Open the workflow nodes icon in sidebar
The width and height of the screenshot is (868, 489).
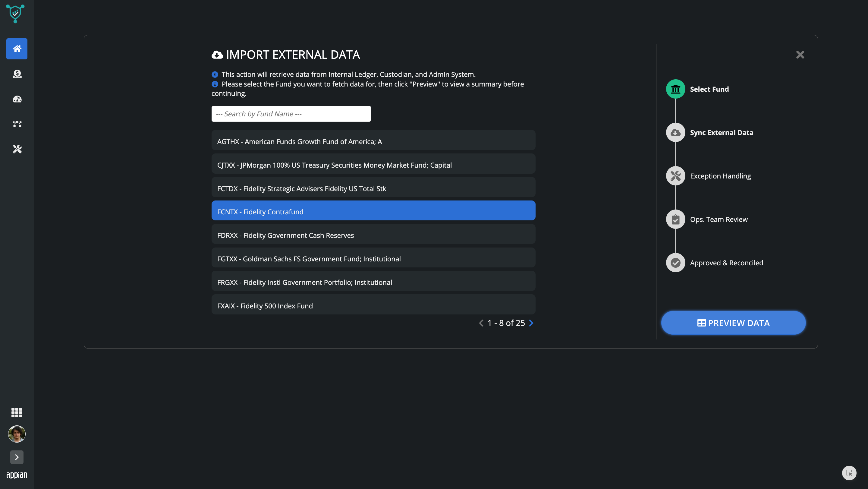coord(17,124)
